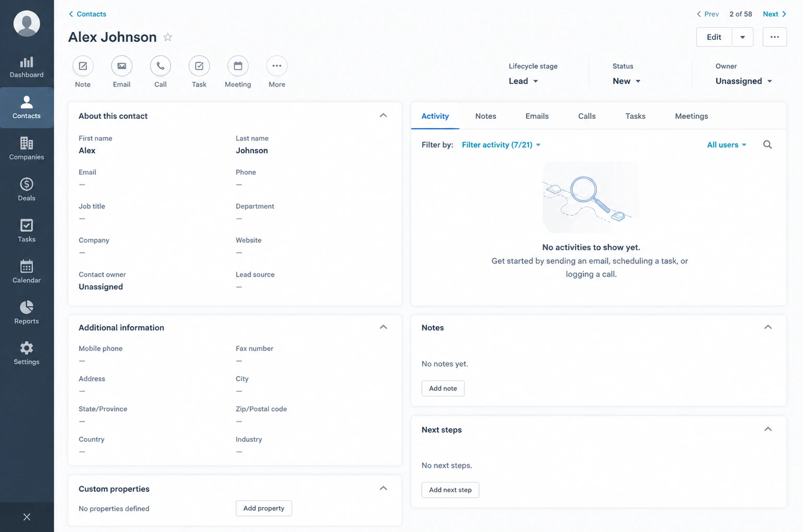The height and width of the screenshot is (532, 803).
Task: Open Contacts in the sidebar
Action: (x=27, y=108)
